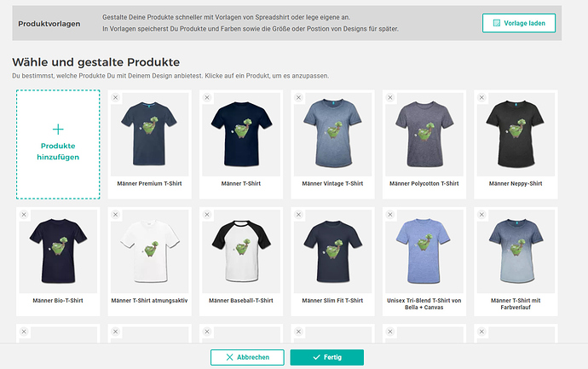Click the plus icon to add products
Image resolution: width=588 pixels, height=369 pixels.
(x=58, y=130)
